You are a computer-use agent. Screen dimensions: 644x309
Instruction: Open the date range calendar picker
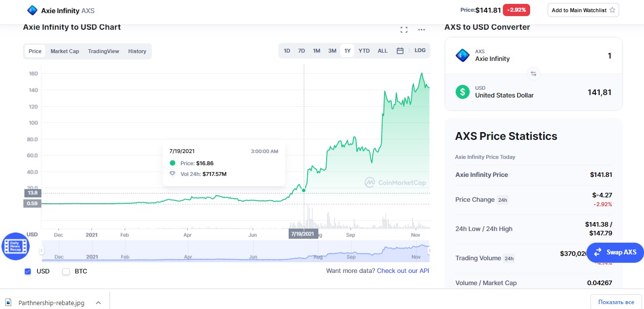pyautogui.click(x=400, y=51)
